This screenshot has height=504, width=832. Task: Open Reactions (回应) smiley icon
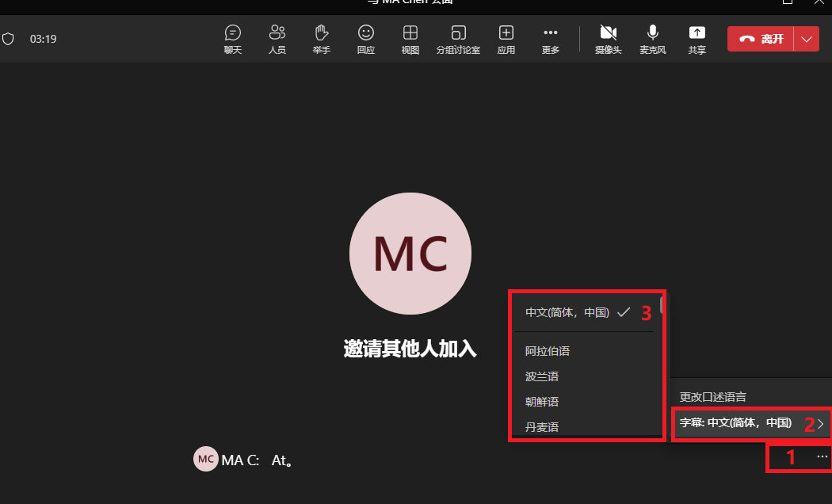point(365,40)
